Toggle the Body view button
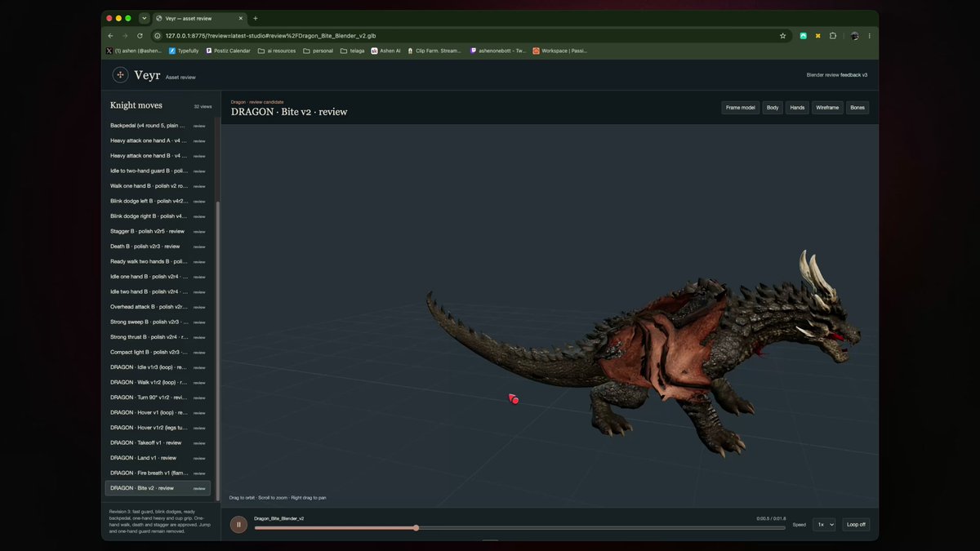This screenshot has width=980, height=551. point(773,108)
